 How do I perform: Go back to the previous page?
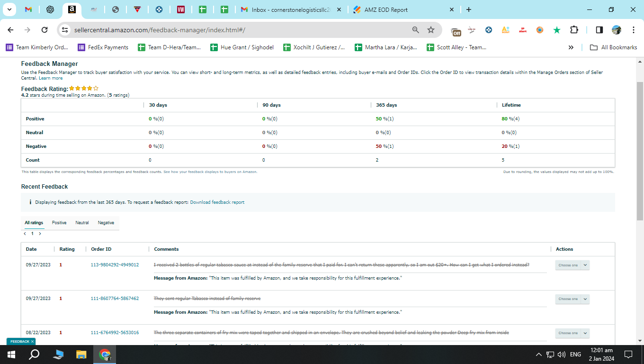point(10,30)
